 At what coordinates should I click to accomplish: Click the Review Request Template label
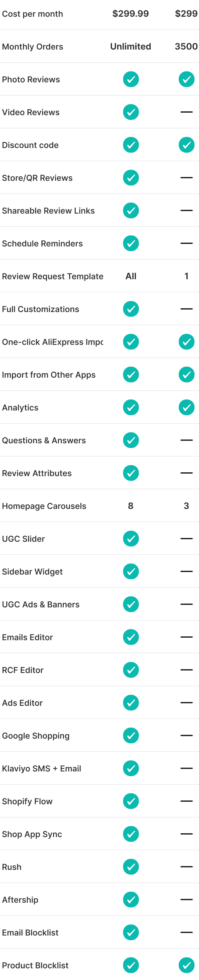[52, 277]
